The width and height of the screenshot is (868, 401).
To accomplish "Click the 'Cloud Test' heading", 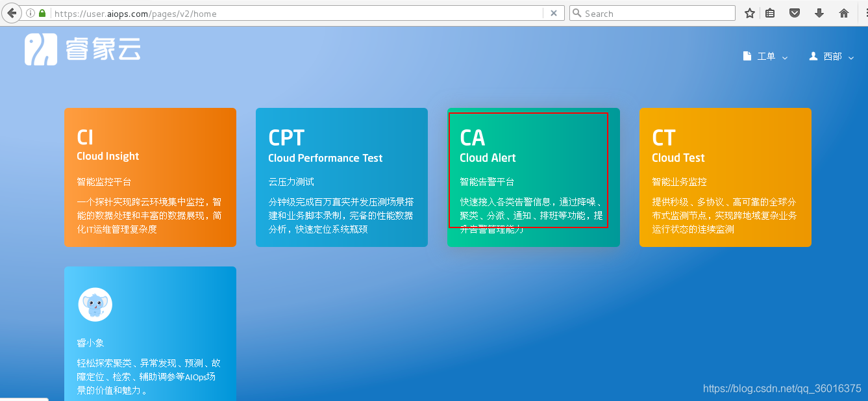I will pos(678,158).
